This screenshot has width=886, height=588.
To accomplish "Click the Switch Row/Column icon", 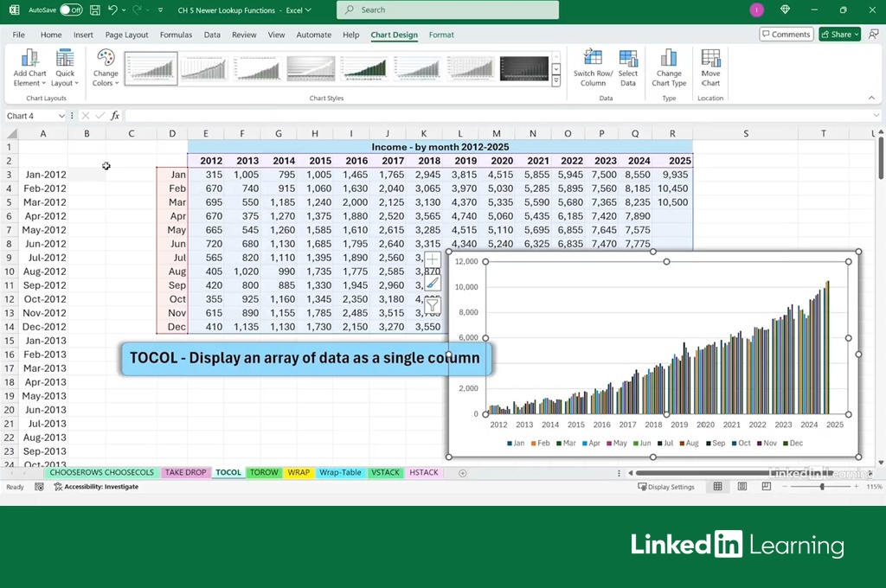I will pos(593,67).
